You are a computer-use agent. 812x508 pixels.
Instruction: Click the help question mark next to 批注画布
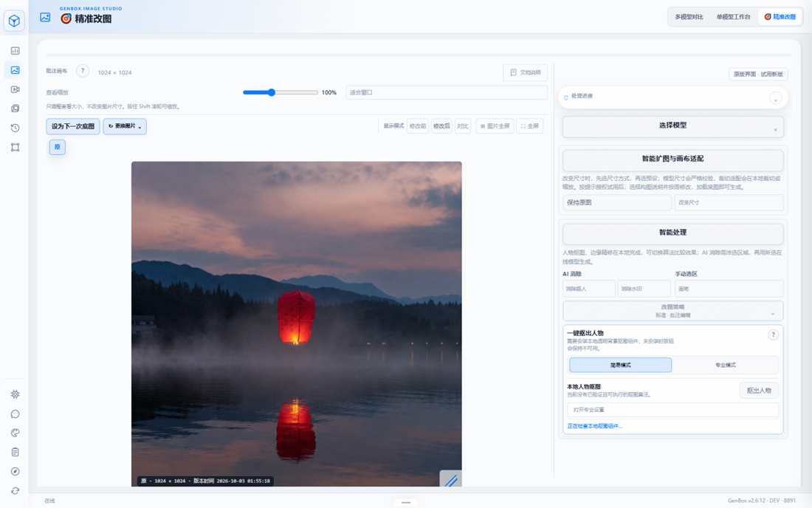83,71
